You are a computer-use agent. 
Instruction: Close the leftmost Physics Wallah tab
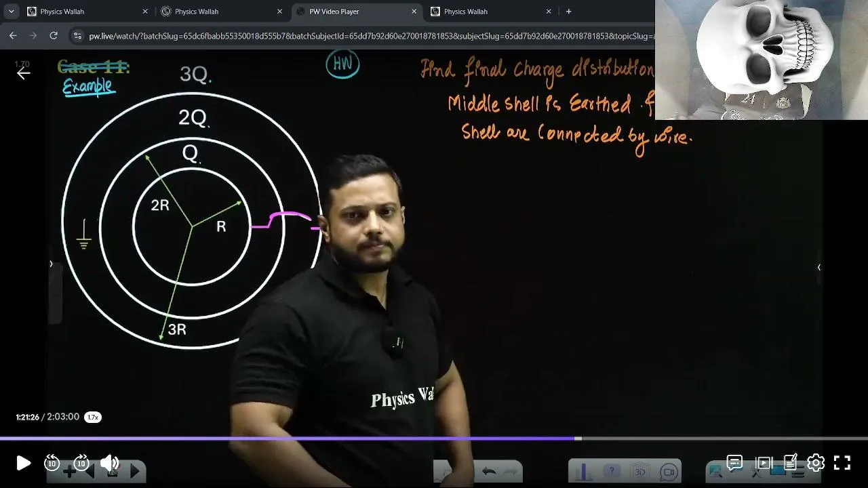tap(145, 12)
